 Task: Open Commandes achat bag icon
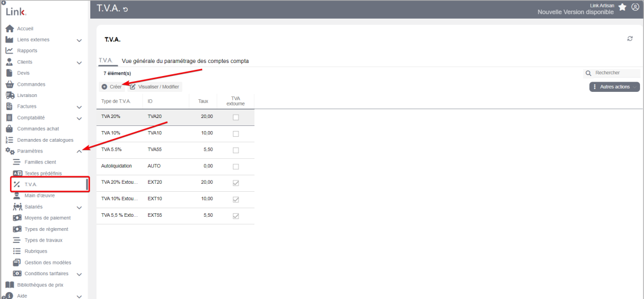tap(10, 128)
